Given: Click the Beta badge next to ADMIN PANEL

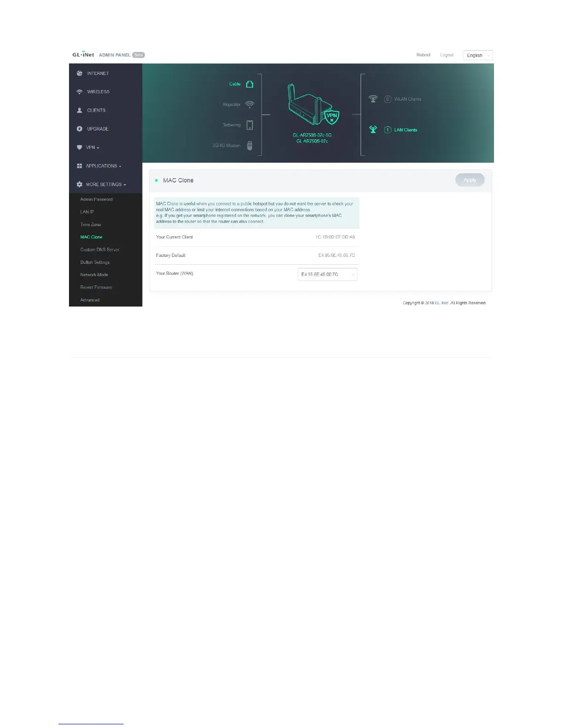Looking at the screenshot, I should [138, 55].
